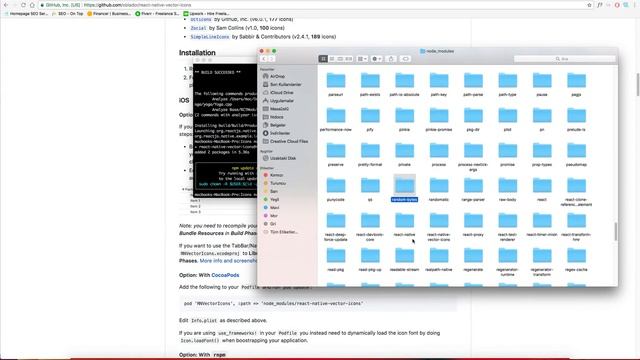The width and height of the screenshot is (640, 360).
Task: Select Mavi tag in sidebar
Action: point(271,207)
